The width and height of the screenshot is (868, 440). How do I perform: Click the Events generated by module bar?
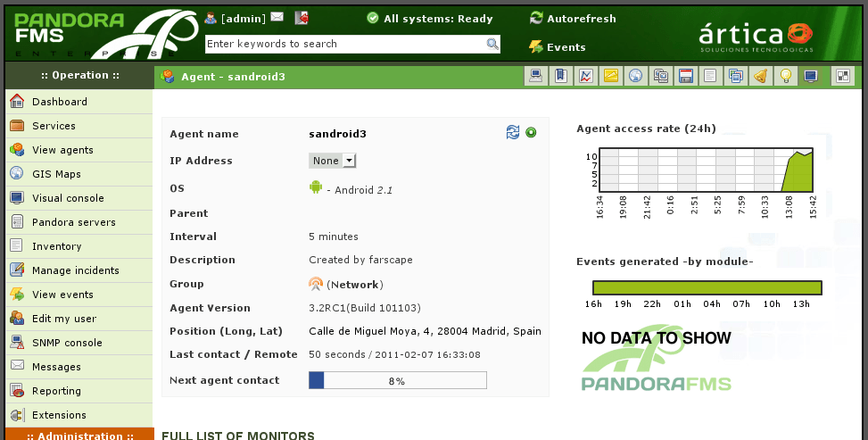707,287
